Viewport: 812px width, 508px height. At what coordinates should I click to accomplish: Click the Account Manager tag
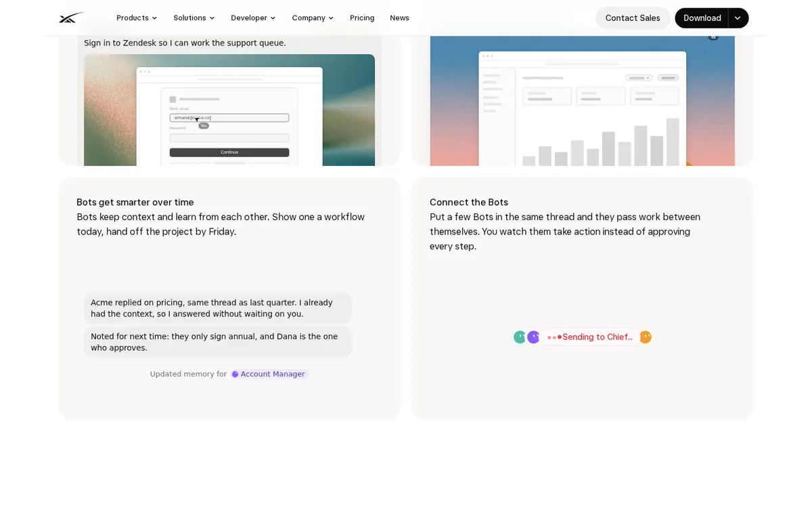pyautogui.click(x=269, y=374)
